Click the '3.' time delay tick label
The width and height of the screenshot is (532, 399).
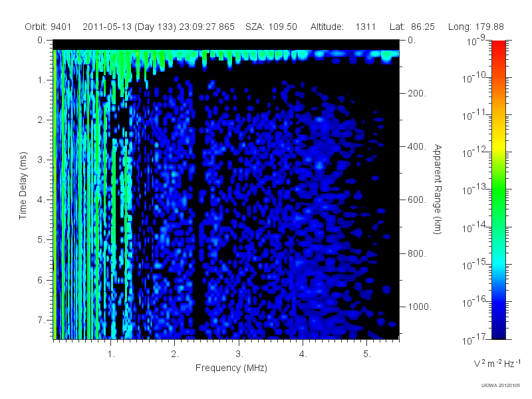coord(41,160)
